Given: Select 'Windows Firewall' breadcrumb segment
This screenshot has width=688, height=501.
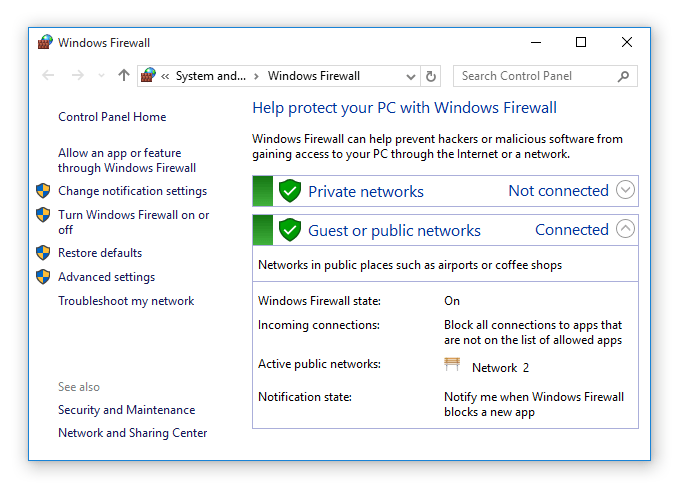Looking at the screenshot, I should point(314,76).
